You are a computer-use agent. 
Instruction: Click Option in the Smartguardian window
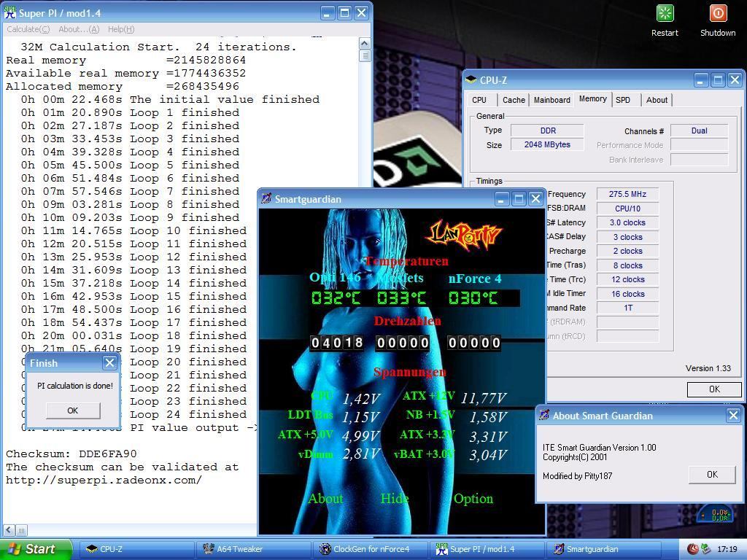[473, 499]
